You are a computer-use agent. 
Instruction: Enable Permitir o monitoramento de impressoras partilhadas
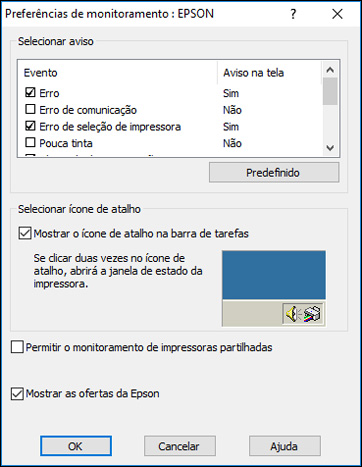(17, 347)
